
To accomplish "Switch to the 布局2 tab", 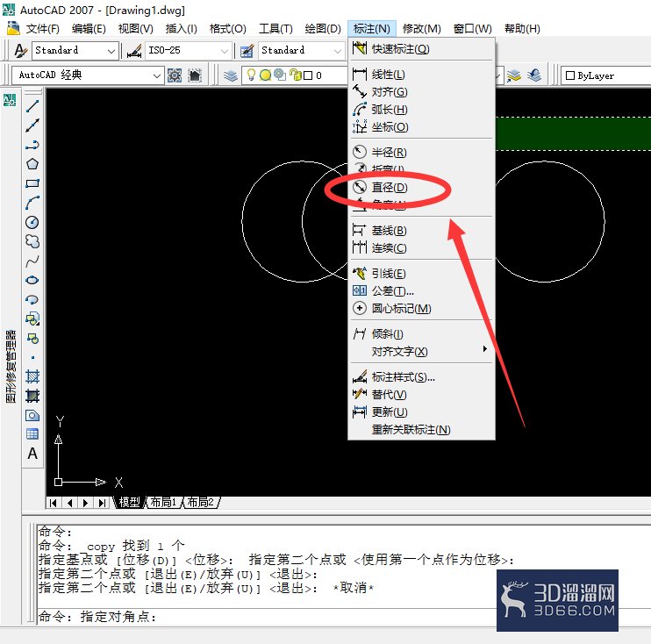I will pyautogui.click(x=201, y=503).
